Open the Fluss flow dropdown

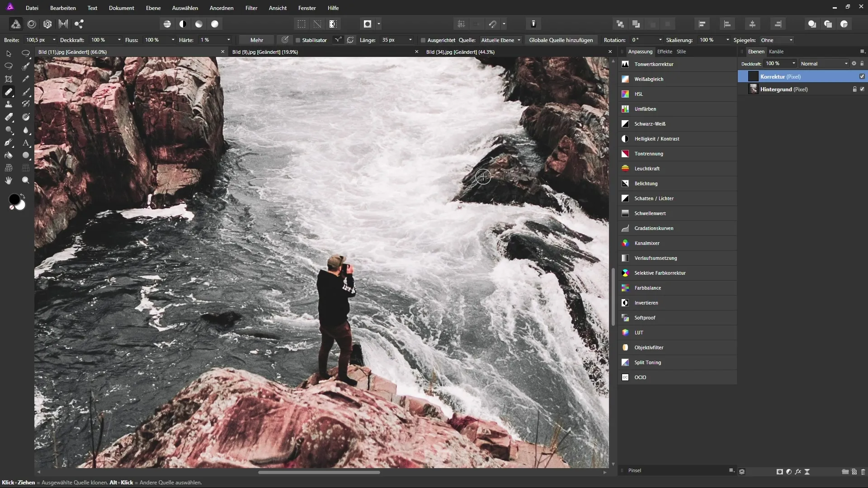(173, 40)
